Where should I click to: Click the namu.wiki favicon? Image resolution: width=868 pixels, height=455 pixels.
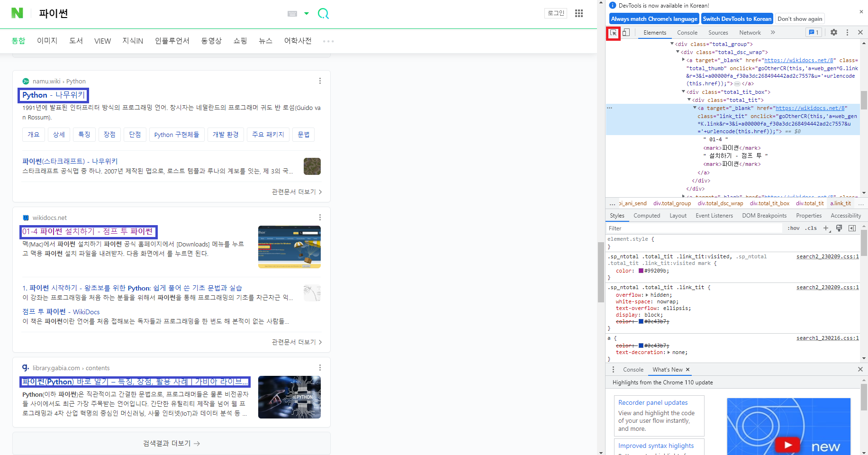pos(26,82)
